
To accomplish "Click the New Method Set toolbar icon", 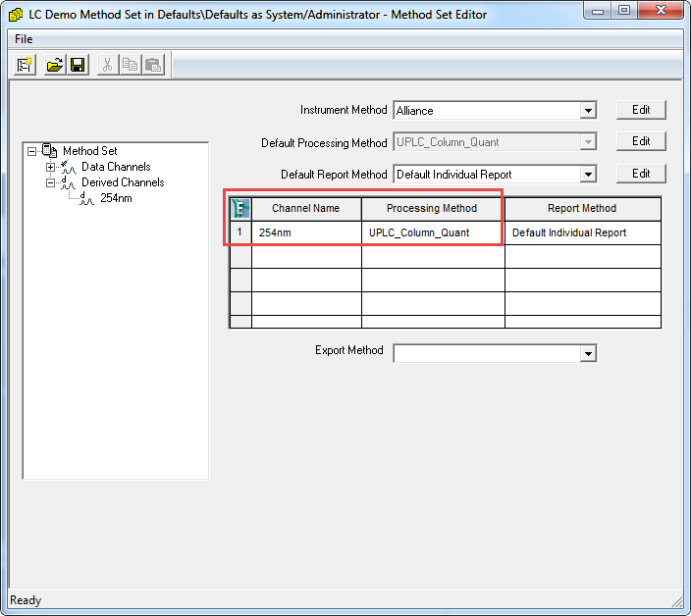I will pos(27,65).
